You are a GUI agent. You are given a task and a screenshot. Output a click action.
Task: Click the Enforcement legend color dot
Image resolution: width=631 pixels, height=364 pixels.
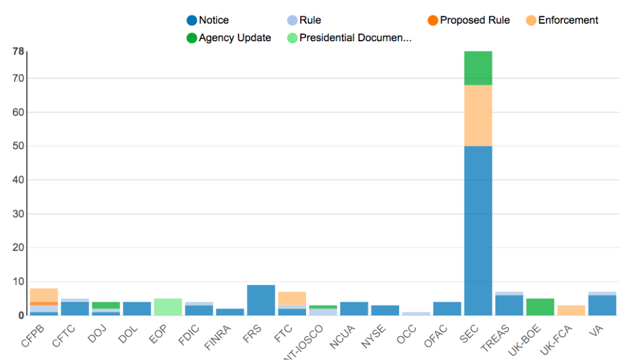531,21
